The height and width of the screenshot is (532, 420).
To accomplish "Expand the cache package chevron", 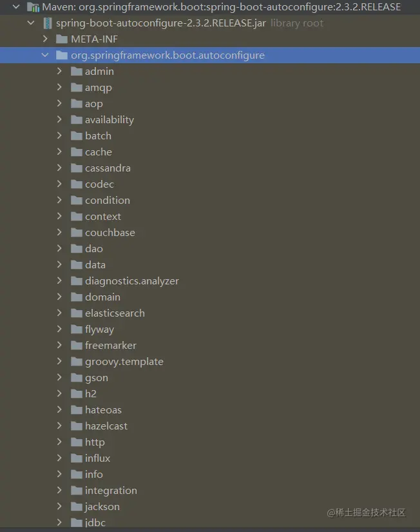I will [x=59, y=152].
